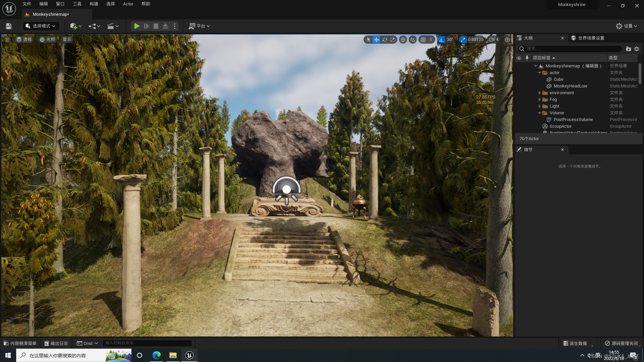This screenshot has height=362, width=644.
Task: Open play options three-dot menu
Action: coord(175,26)
